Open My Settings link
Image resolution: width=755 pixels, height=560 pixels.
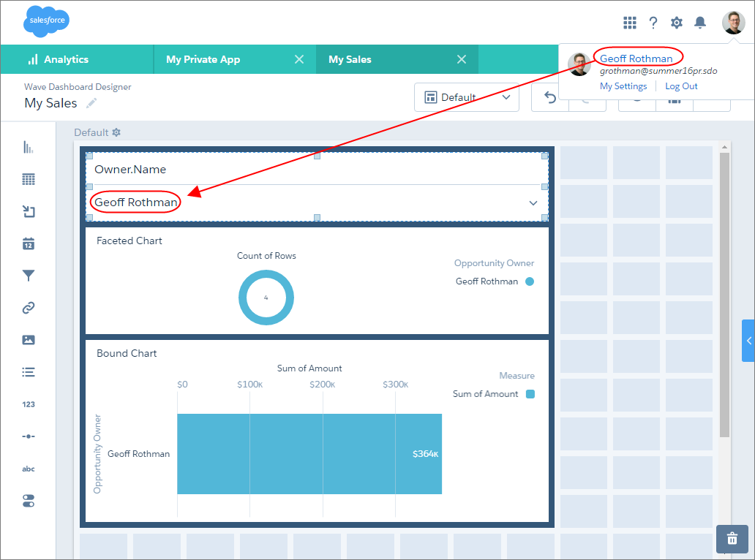coord(623,86)
